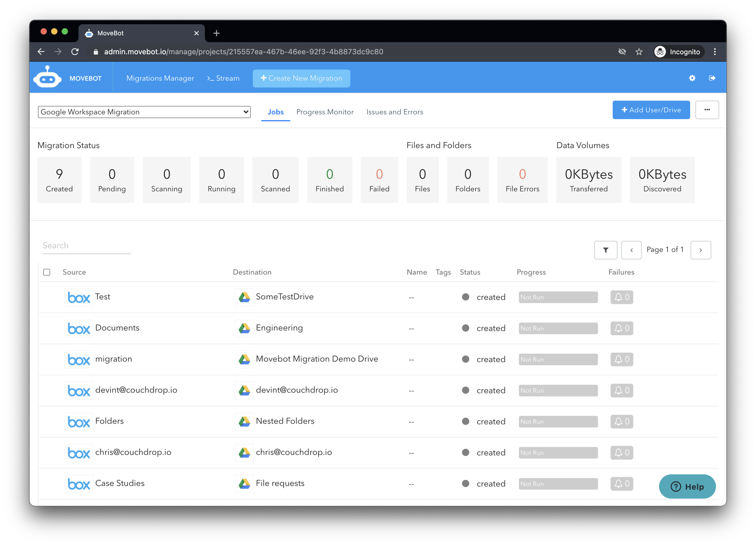
Task: Click Add User/Drive button
Action: [x=651, y=110]
